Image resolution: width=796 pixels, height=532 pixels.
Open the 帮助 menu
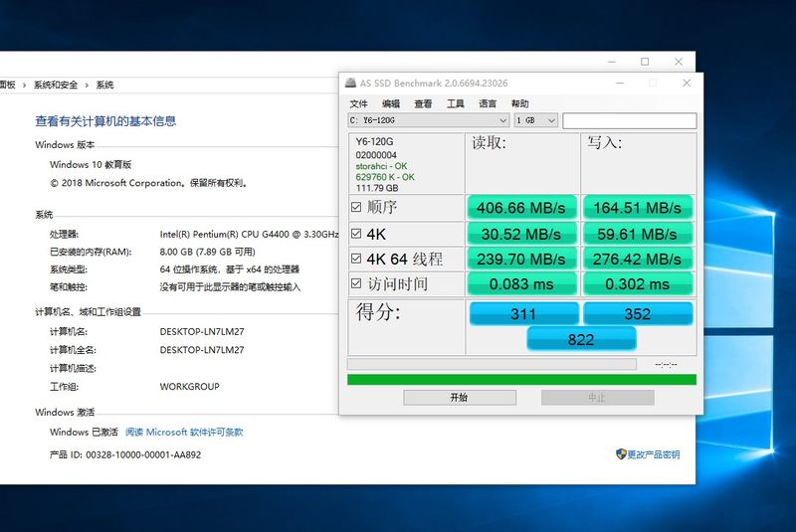click(x=519, y=103)
